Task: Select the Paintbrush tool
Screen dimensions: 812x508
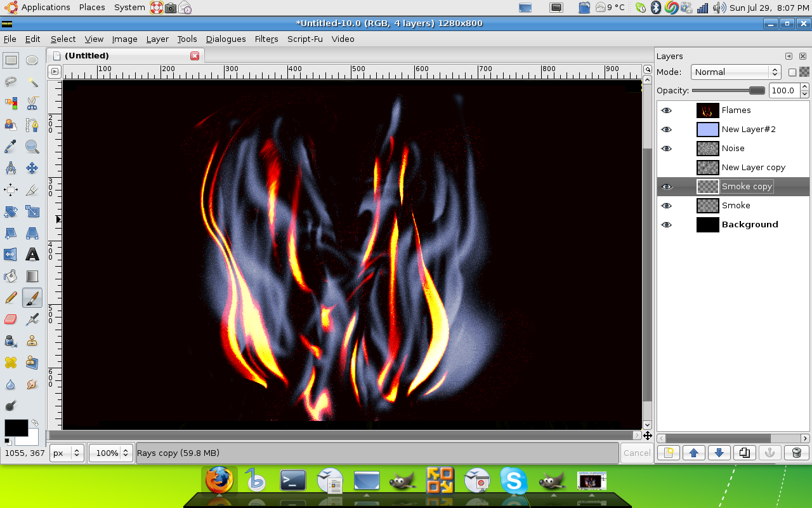Action: [x=32, y=298]
